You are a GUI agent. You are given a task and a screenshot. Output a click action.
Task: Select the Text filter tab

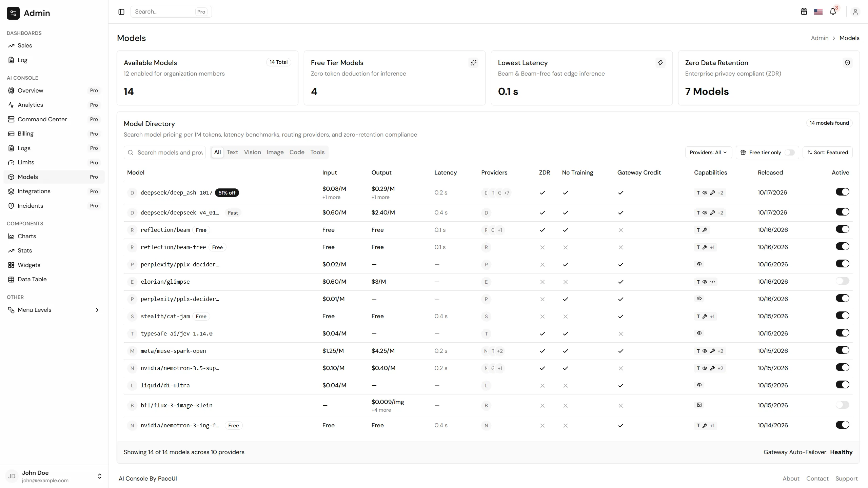click(232, 152)
